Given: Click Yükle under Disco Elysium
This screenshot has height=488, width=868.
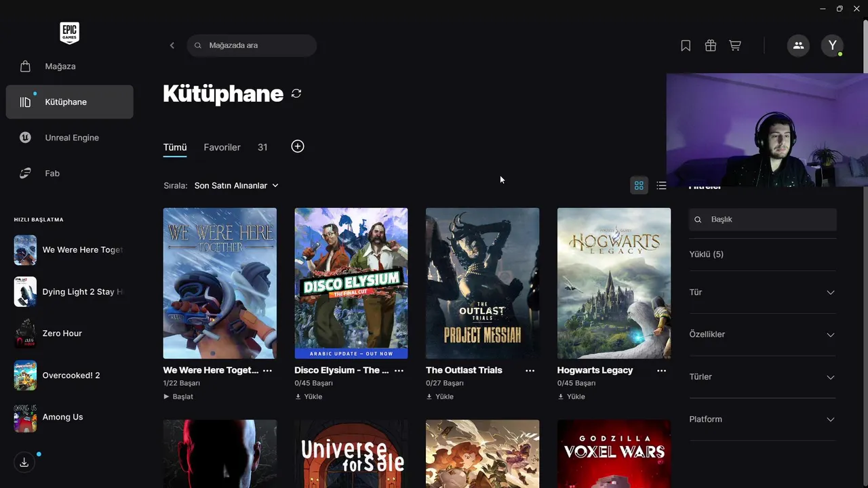Looking at the screenshot, I should coord(309,396).
